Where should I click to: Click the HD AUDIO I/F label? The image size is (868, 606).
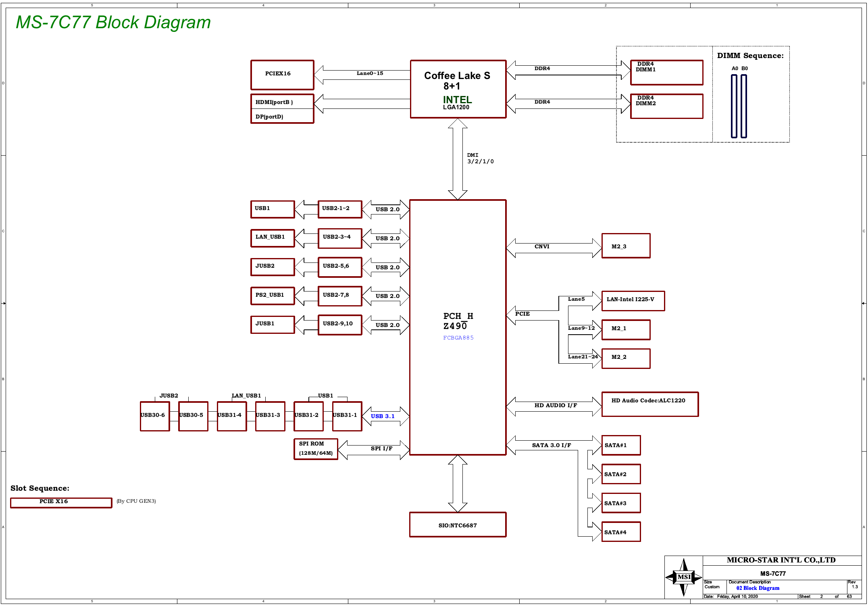click(x=556, y=405)
